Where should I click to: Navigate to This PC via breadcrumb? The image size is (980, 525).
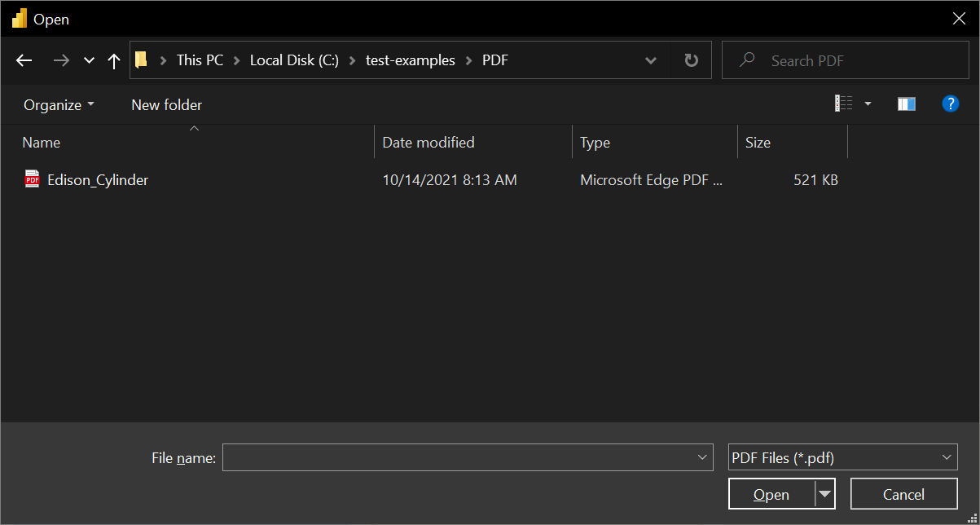(x=200, y=60)
